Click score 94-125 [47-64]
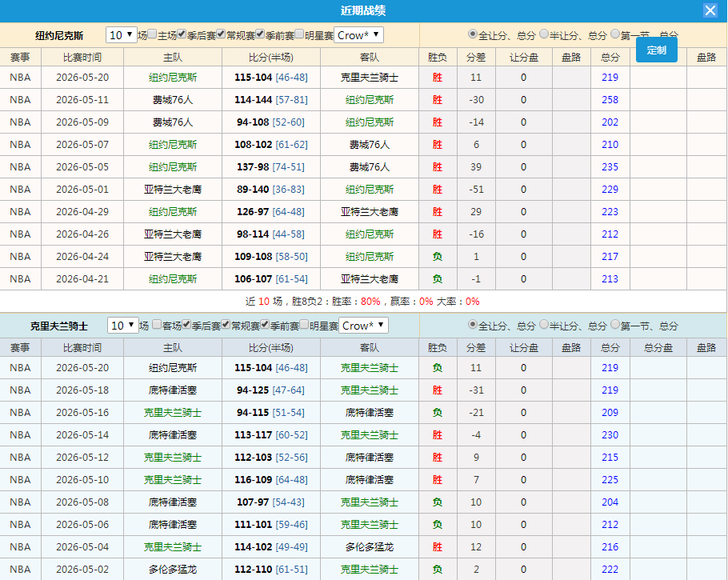728x580 pixels. tap(270, 390)
